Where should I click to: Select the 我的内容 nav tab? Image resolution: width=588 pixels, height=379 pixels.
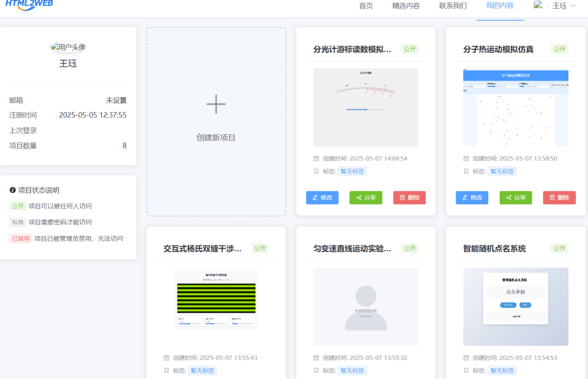point(500,5)
